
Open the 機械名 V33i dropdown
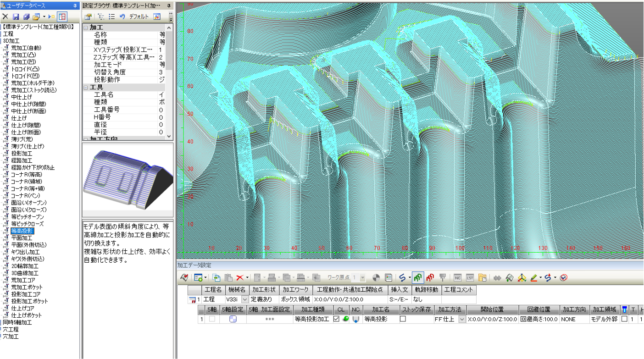click(x=244, y=299)
